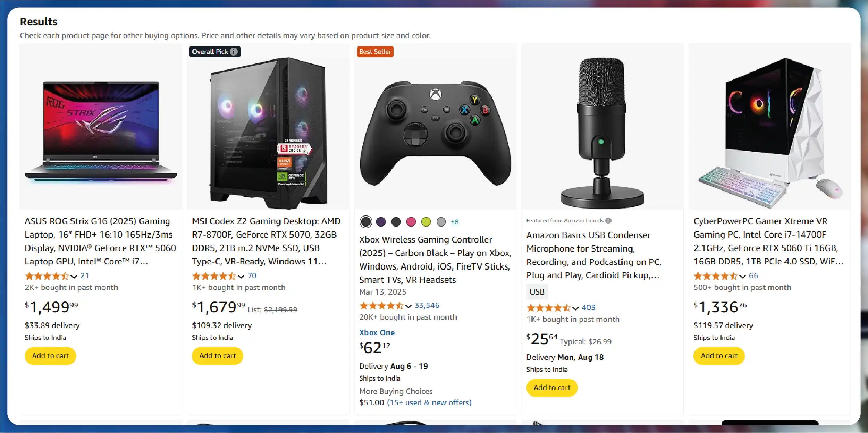Open the +8 more colors link
The image size is (868, 433).
click(455, 222)
